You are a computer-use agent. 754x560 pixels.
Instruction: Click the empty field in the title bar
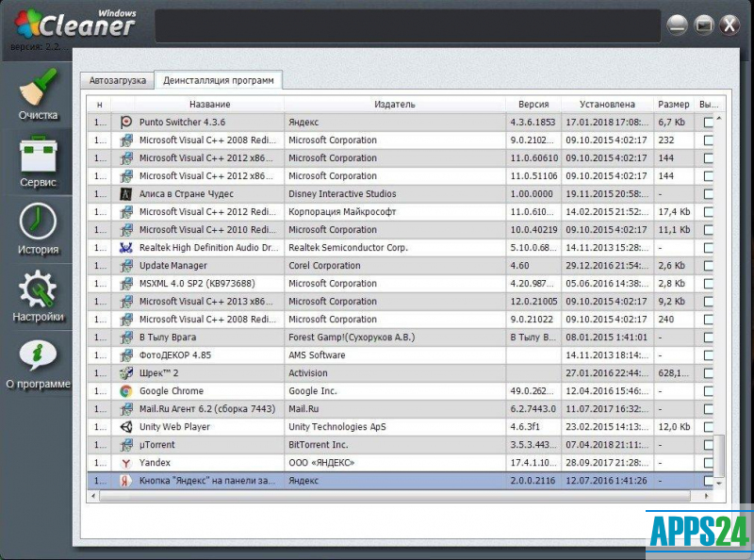(408, 26)
